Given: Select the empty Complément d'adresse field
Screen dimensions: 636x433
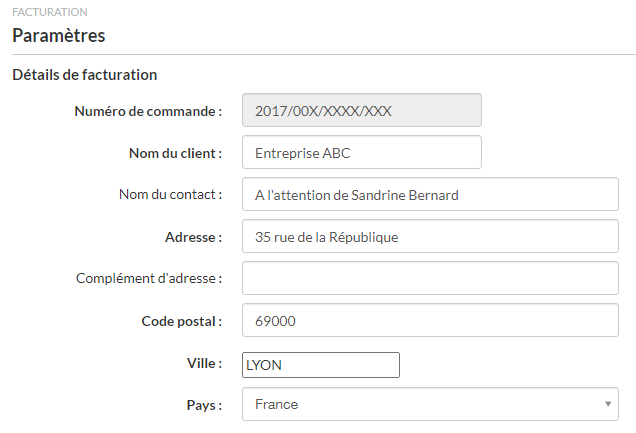Looking at the screenshot, I should pos(430,279).
